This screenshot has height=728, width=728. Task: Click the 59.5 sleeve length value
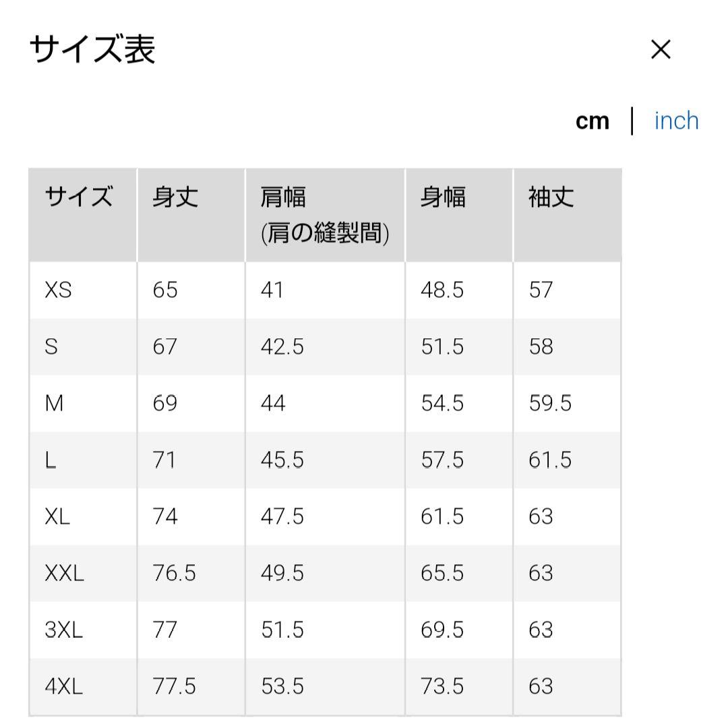pos(550,404)
